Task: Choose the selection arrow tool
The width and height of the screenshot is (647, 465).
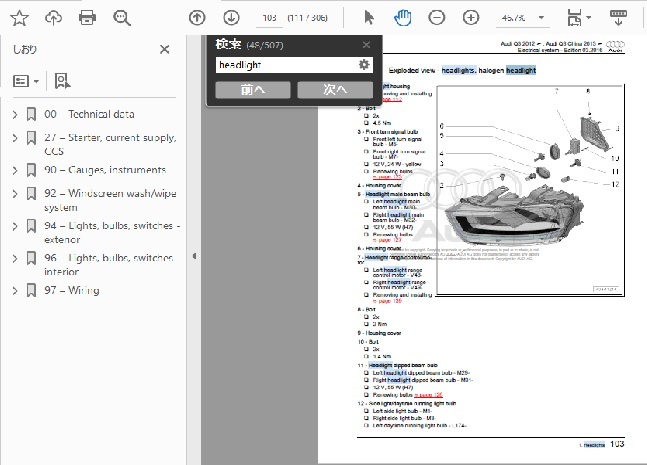Action: click(369, 18)
